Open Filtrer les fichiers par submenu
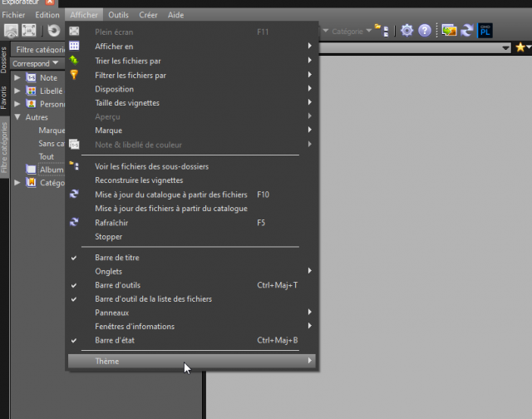The height and width of the screenshot is (419, 532). (192, 75)
